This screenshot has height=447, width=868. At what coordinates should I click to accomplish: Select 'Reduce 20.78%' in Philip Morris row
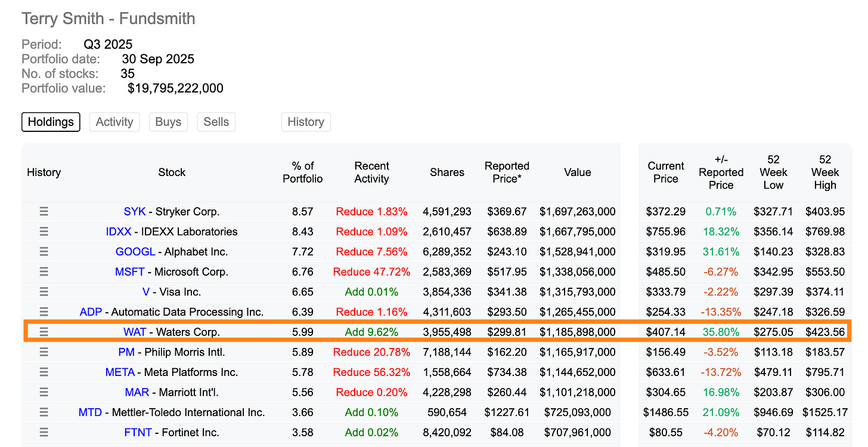click(371, 352)
